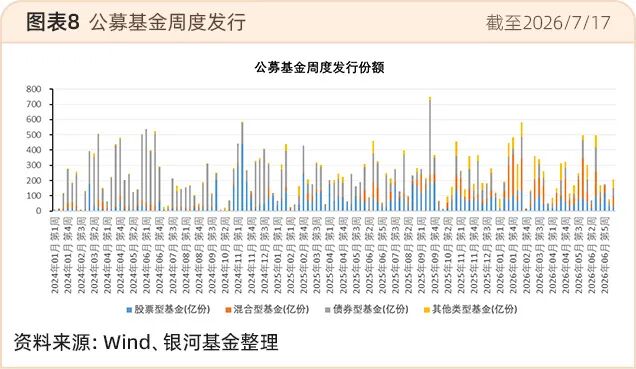
Task: Click the heading 图表8 公募基金周度发行
Action: [136, 22]
